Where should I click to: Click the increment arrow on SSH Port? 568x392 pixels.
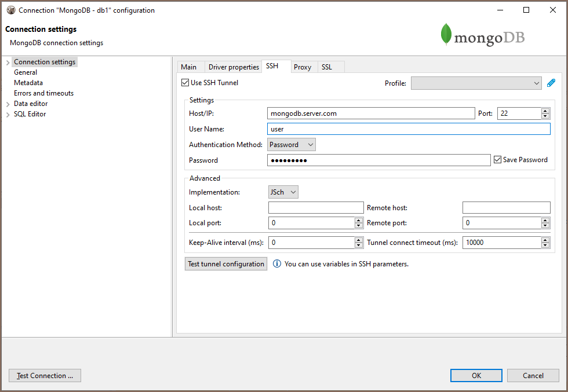(x=545, y=111)
